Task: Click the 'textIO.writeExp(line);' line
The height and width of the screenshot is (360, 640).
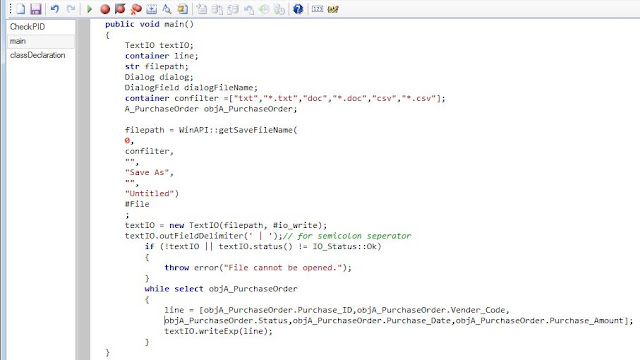Action: pos(218,331)
